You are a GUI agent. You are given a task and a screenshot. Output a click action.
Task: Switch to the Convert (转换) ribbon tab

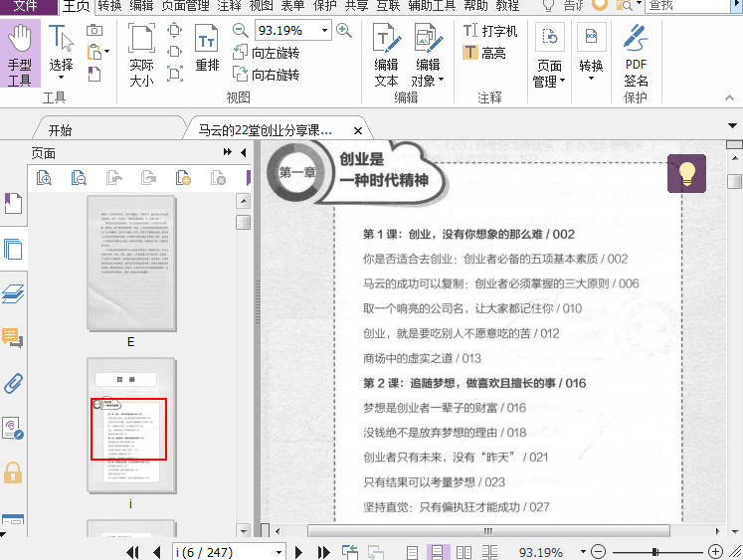coord(109,6)
